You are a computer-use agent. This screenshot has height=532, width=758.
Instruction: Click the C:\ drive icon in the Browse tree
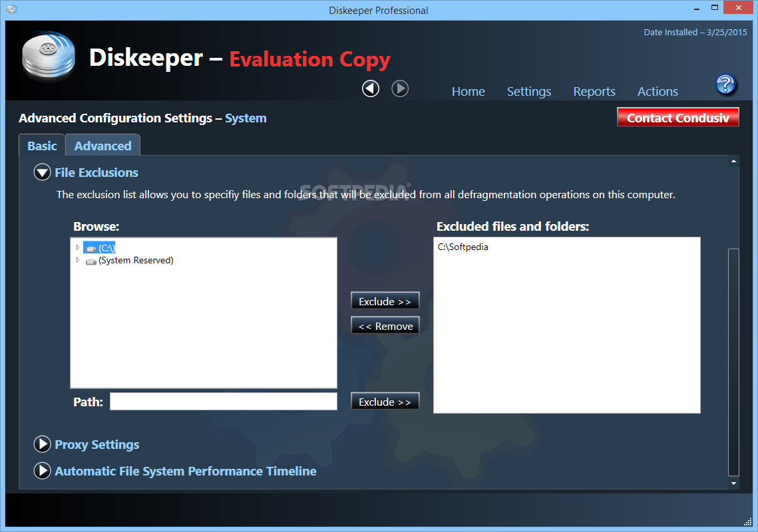click(91, 248)
